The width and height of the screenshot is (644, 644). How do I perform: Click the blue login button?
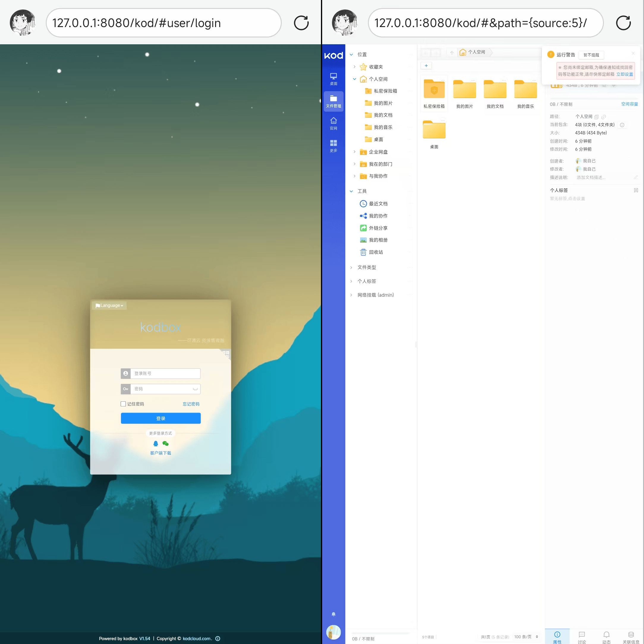point(161,418)
